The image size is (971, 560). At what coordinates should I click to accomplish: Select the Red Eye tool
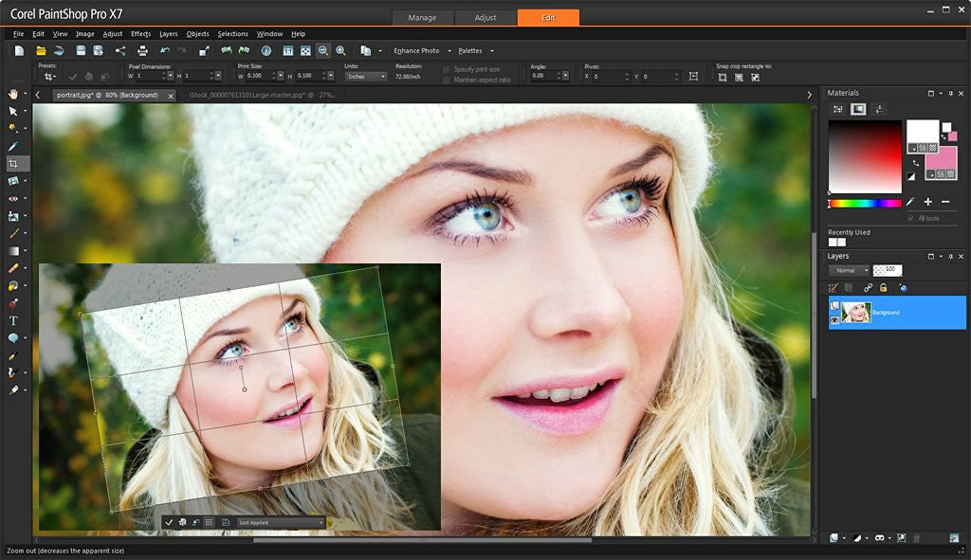[x=13, y=199]
